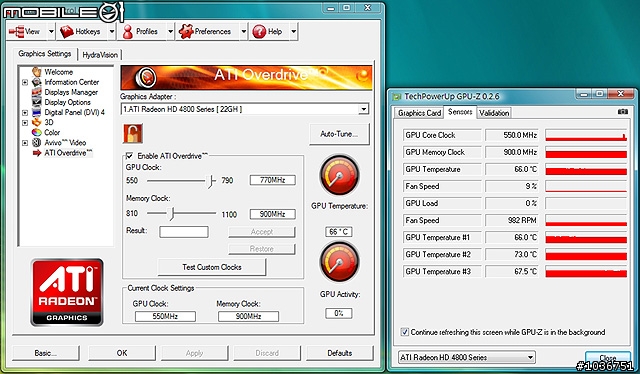Click the GPU Memory Clock sensor label
The width and height of the screenshot is (640, 374).
click(x=442, y=152)
